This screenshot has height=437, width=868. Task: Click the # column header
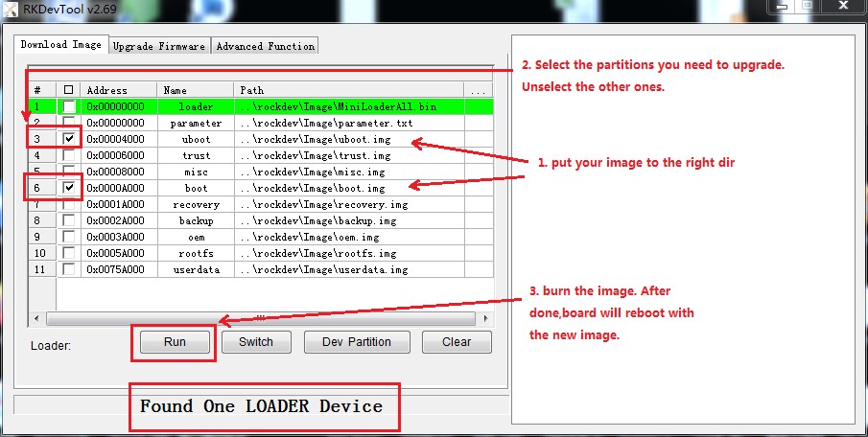click(42, 90)
